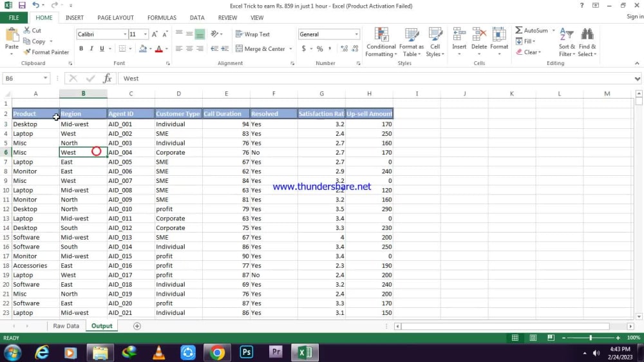Open the Cell Styles gallery
This screenshot has width=644, height=362.
(435, 43)
